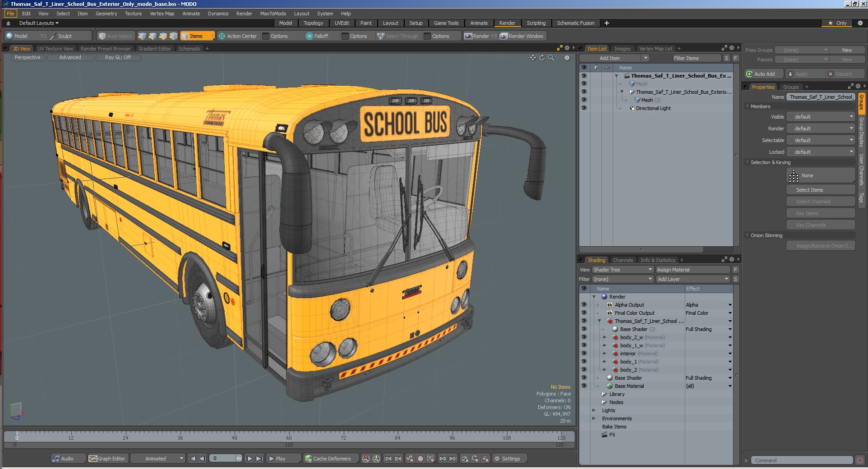Click the Sculpt mode button

click(69, 36)
